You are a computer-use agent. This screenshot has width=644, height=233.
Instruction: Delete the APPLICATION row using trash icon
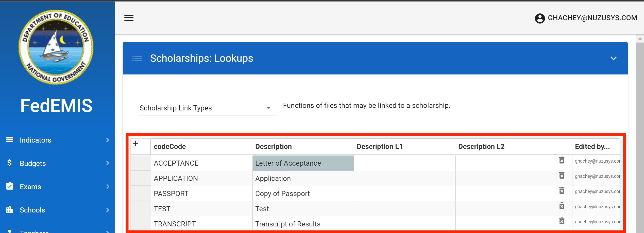point(562,176)
